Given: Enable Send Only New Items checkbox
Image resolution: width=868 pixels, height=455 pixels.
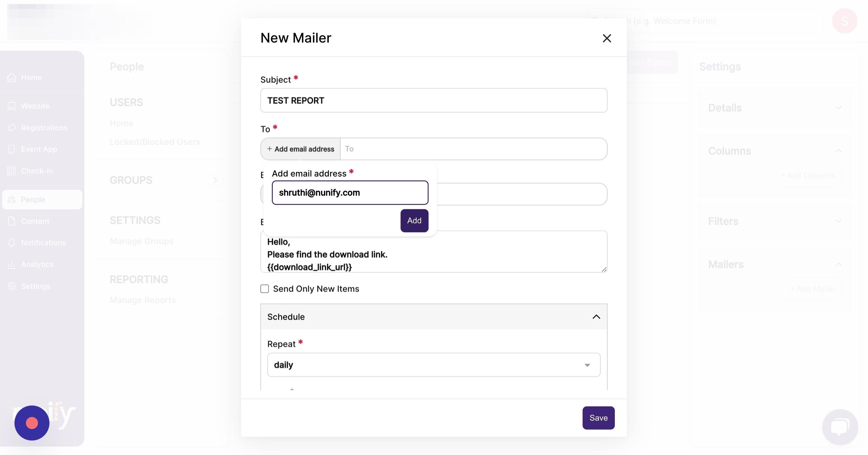Looking at the screenshot, I should point(265,289).
